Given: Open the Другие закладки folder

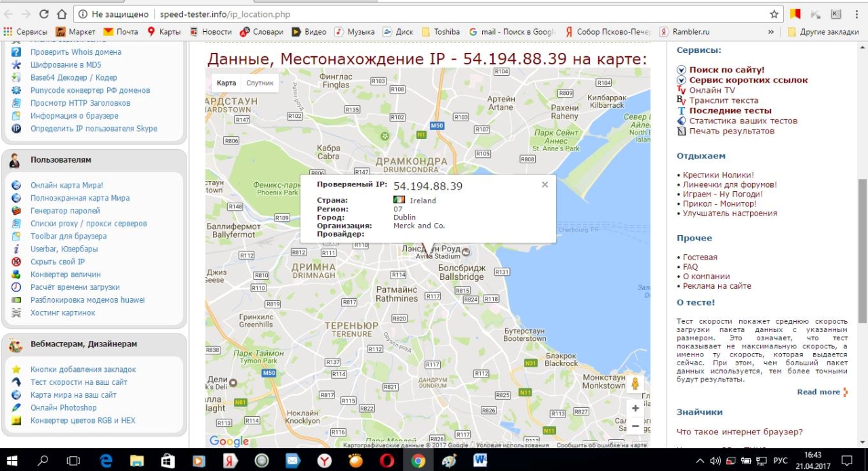Looking at the screenshot, I should coord(823,32).
